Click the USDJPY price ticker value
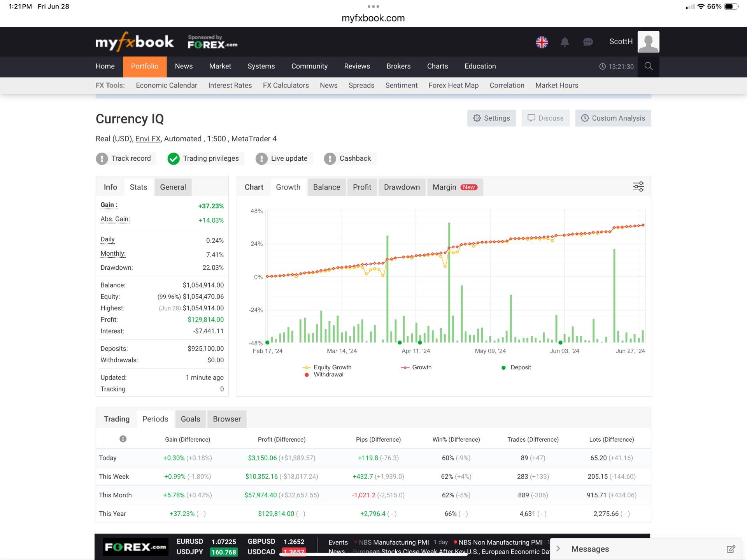Screen dimensions: 747x560 click(223, 552)
